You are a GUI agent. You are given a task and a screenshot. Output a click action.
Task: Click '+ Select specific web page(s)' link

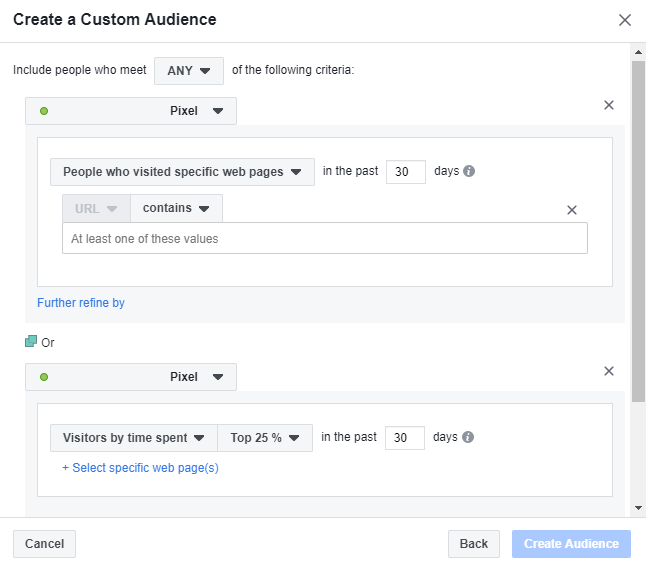click(140, 468)
